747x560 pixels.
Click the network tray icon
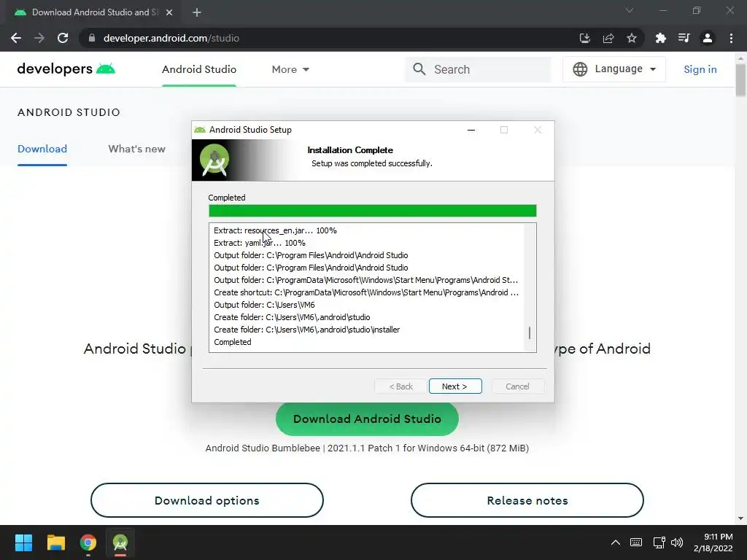tap(659, 542)
